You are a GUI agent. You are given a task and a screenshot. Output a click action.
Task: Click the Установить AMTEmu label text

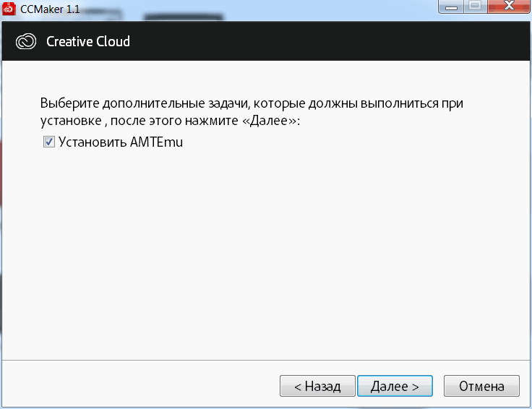pos(121,142)
